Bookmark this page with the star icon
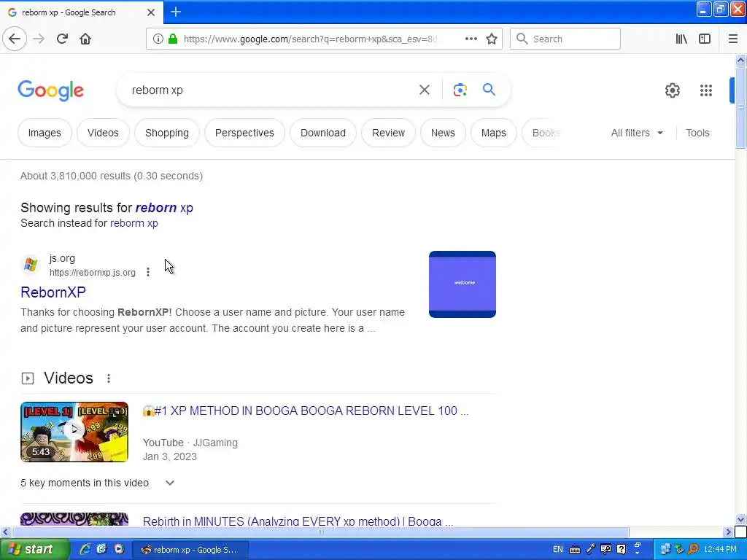The image size is (747, 560). (x=492, y=39)
